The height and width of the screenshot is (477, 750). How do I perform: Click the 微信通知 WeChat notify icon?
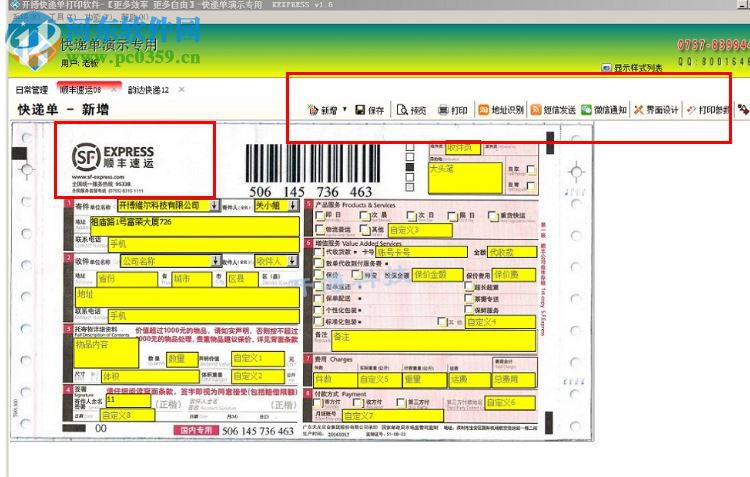pos(586,110)
